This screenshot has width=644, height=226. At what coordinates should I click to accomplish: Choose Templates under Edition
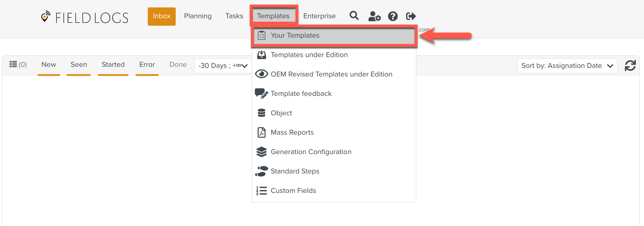[309, 55]
